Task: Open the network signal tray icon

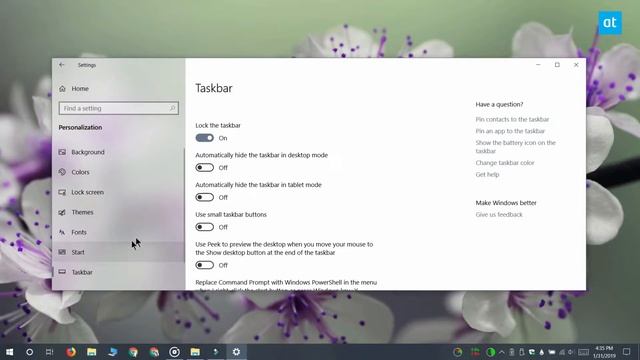Action: pyautogui.click(x=562, y=352)
